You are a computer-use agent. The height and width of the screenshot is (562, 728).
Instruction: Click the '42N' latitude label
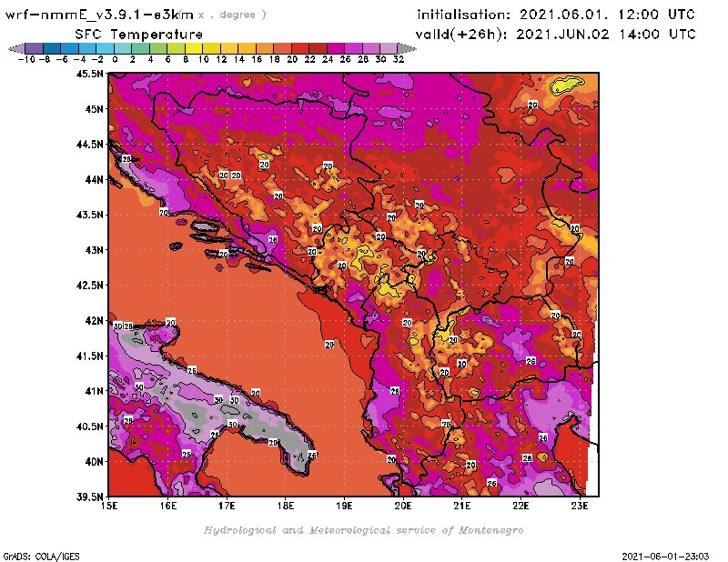94,321
